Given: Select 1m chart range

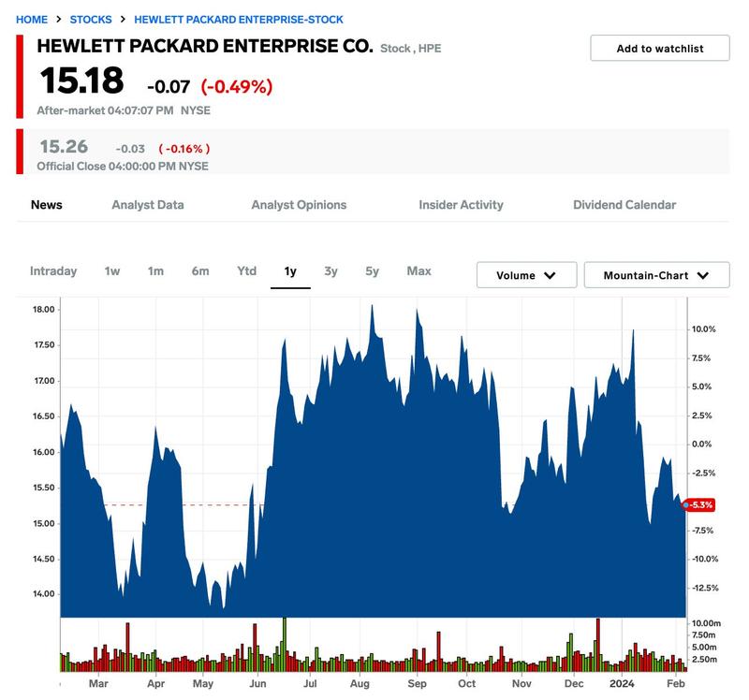Looking at the screenshot, I should point(155,271).
